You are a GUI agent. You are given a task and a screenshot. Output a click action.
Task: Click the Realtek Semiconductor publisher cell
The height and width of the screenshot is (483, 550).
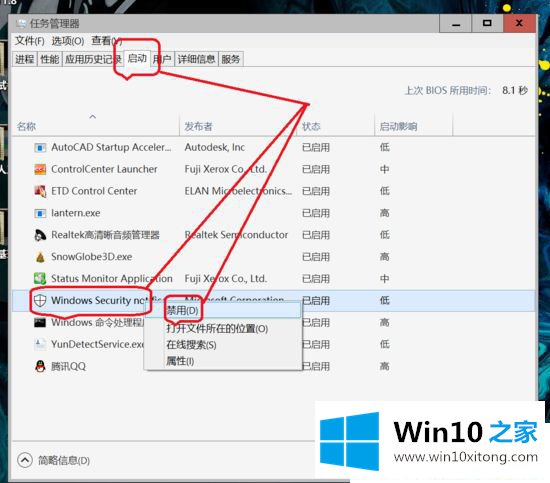coord(236,235)
